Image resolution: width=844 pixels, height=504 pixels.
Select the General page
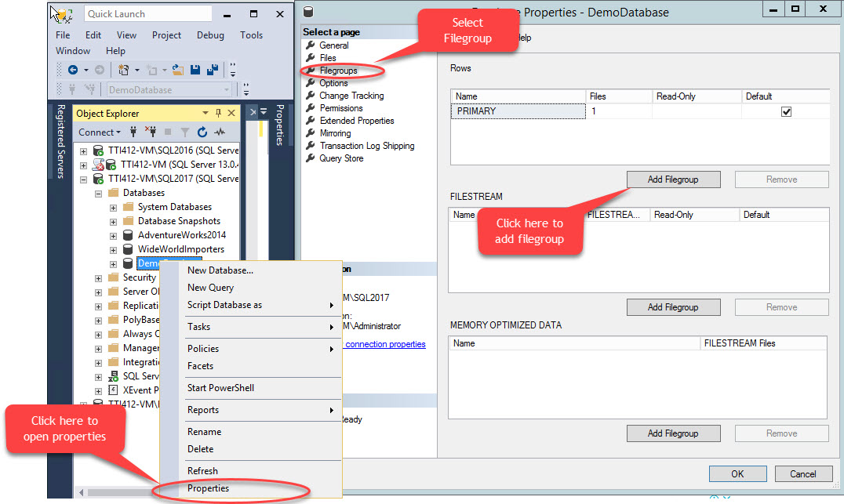coord(333,45)
